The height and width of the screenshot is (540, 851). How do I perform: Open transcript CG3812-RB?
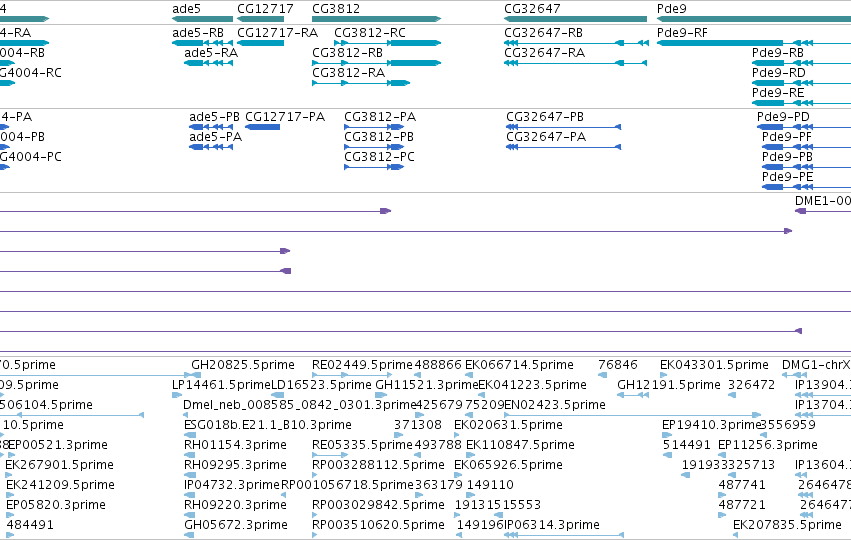click(x=347, y=53)
